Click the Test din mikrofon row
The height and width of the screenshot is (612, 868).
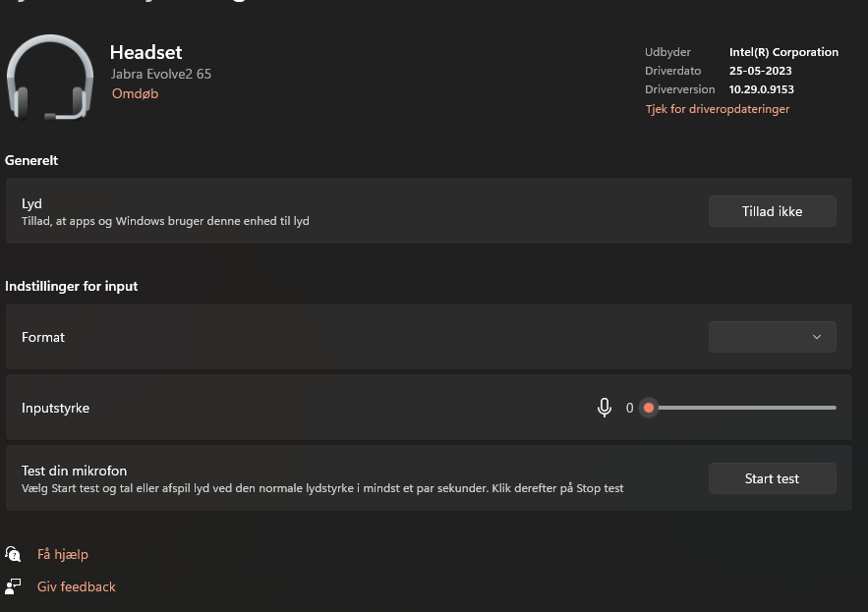(x=429, y=478)
